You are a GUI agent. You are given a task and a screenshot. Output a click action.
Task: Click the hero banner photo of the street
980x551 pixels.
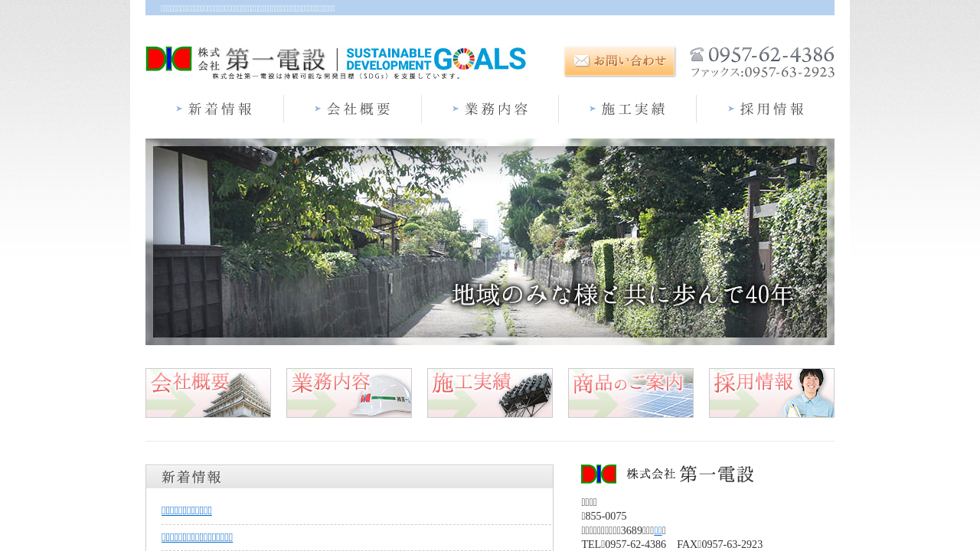tap(490, 241)
